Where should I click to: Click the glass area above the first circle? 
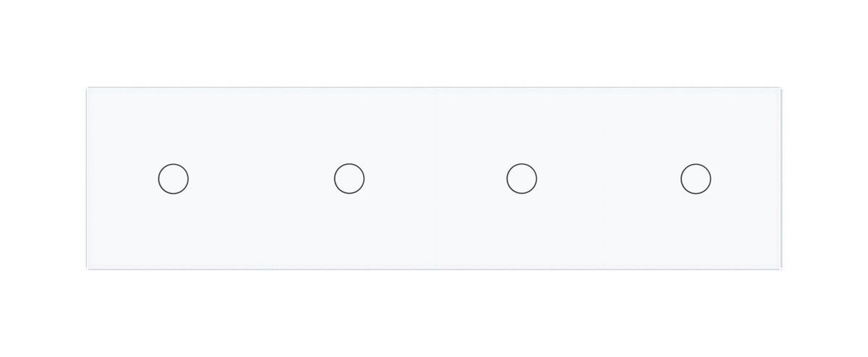(x=174, y=126)
